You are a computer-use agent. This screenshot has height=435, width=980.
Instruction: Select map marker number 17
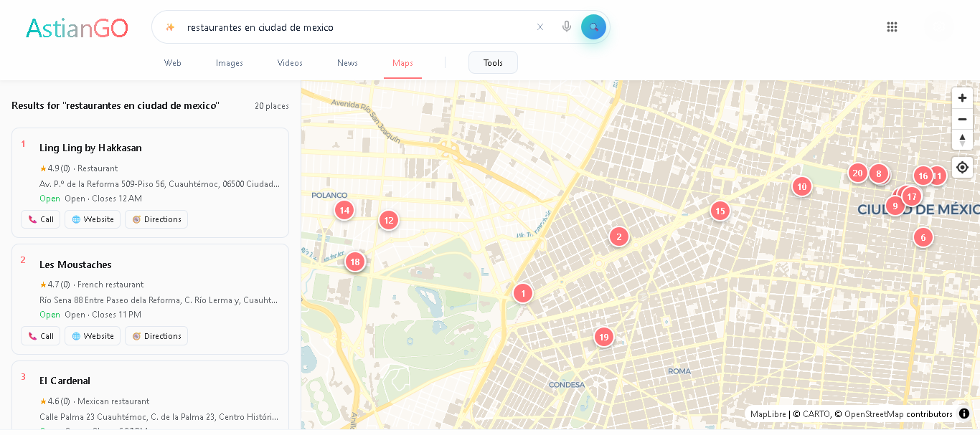911,196
